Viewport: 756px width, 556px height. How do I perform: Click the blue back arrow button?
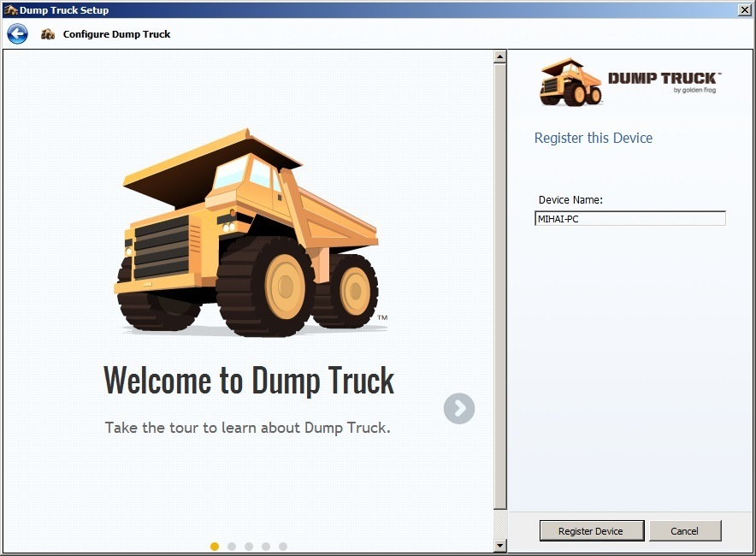(x=17, y=33)
